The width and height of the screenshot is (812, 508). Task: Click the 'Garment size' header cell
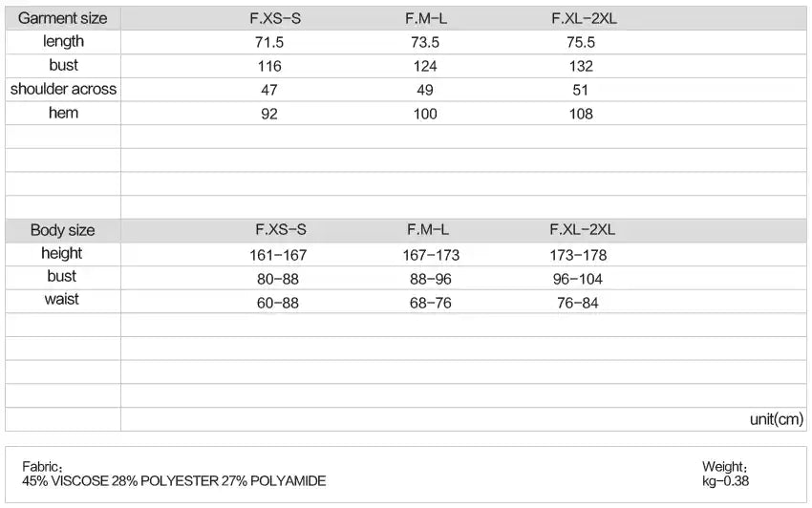point(63,18)
